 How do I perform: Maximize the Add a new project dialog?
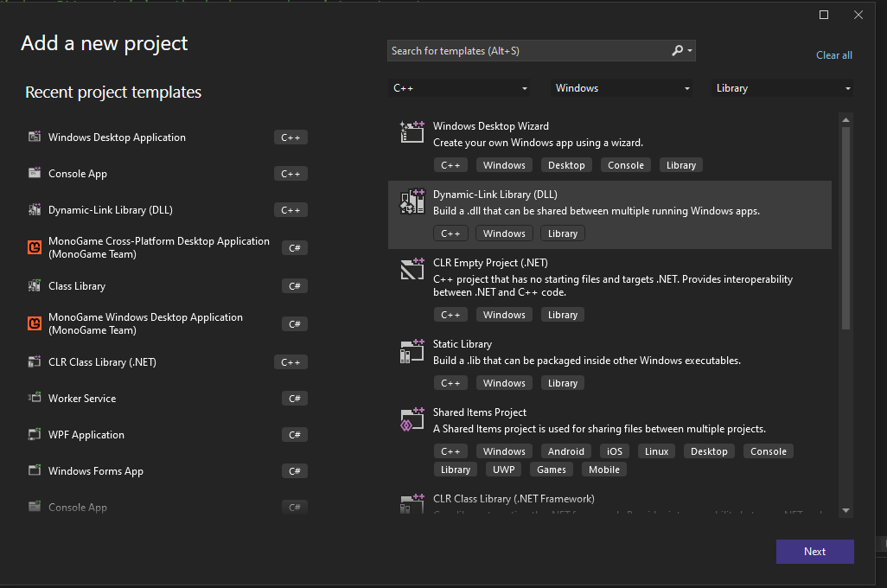coord(824,15)
